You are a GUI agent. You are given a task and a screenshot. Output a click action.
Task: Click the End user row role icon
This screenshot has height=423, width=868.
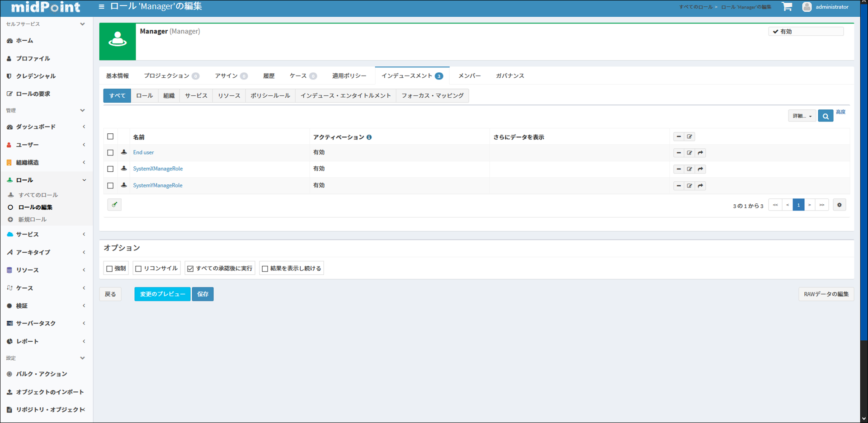(x=124, y=152)
